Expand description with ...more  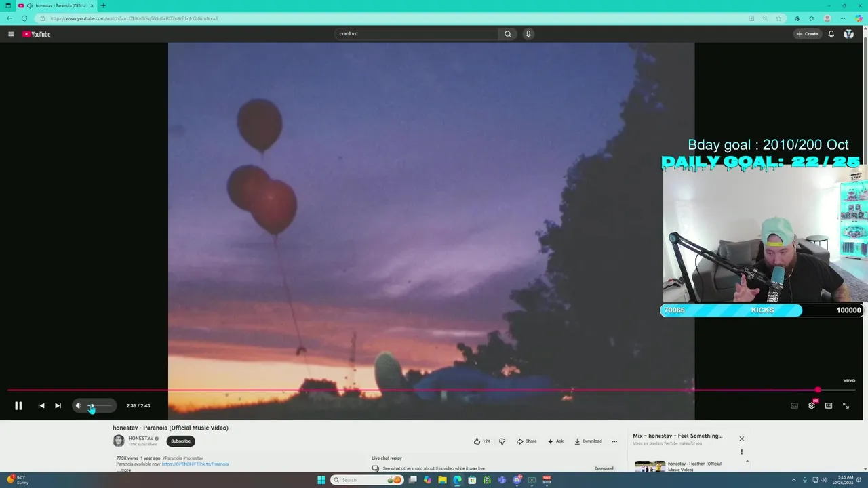(x=125, y=470)
